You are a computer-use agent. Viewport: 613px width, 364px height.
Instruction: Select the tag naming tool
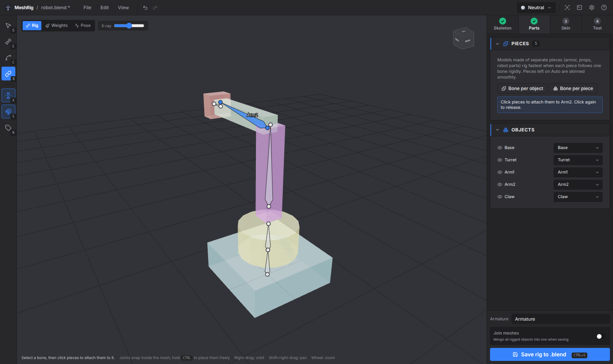coord(8,128)
